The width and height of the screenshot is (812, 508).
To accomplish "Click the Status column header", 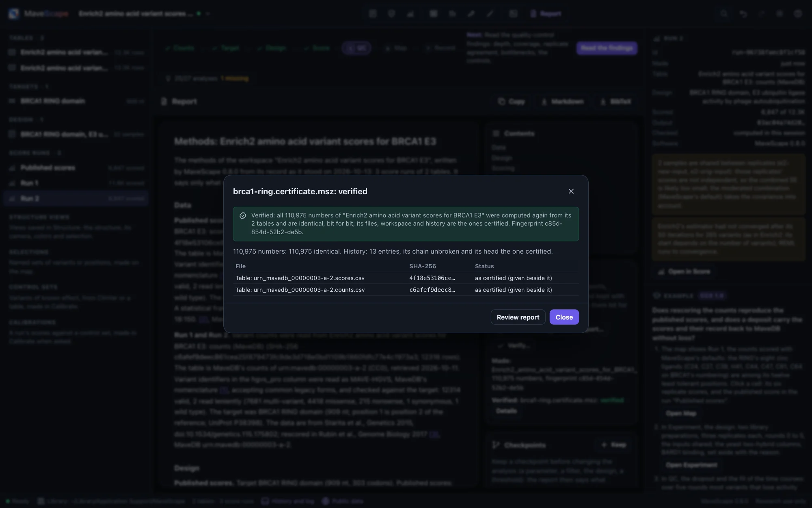I will point(484,266).
